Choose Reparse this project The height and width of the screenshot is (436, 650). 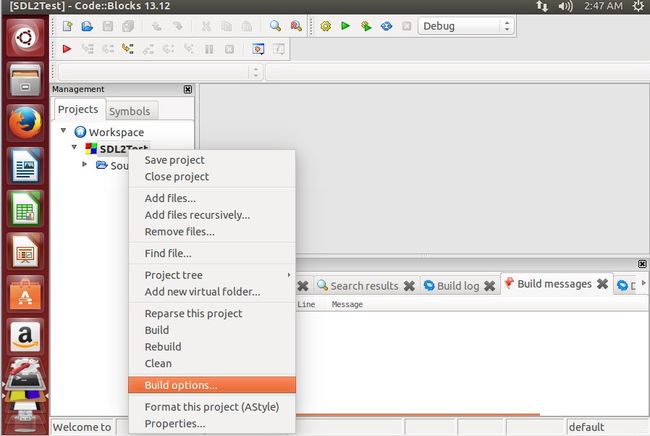pos(212,313)
